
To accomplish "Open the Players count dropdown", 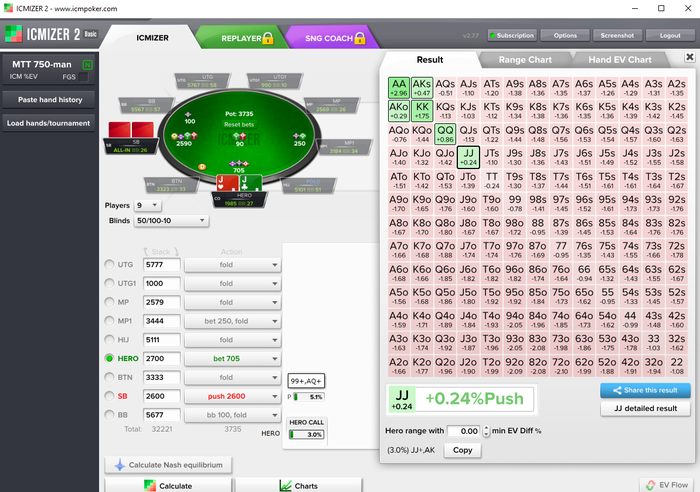I will point(147,205).
